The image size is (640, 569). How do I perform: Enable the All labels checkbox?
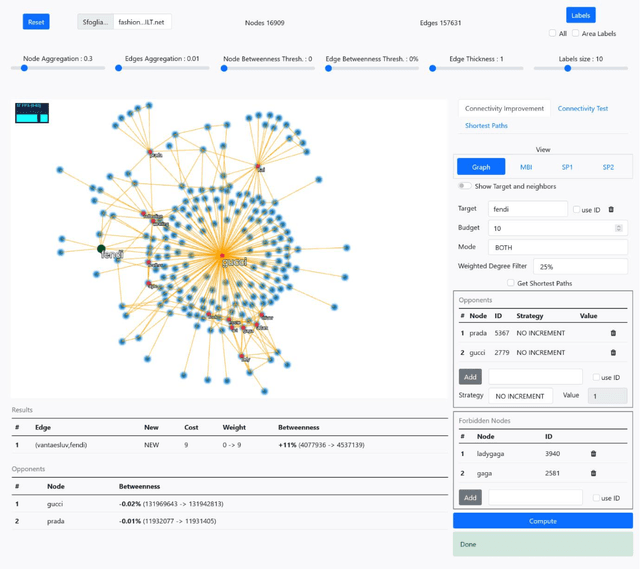pyautogui.click(x=552, y=33)
